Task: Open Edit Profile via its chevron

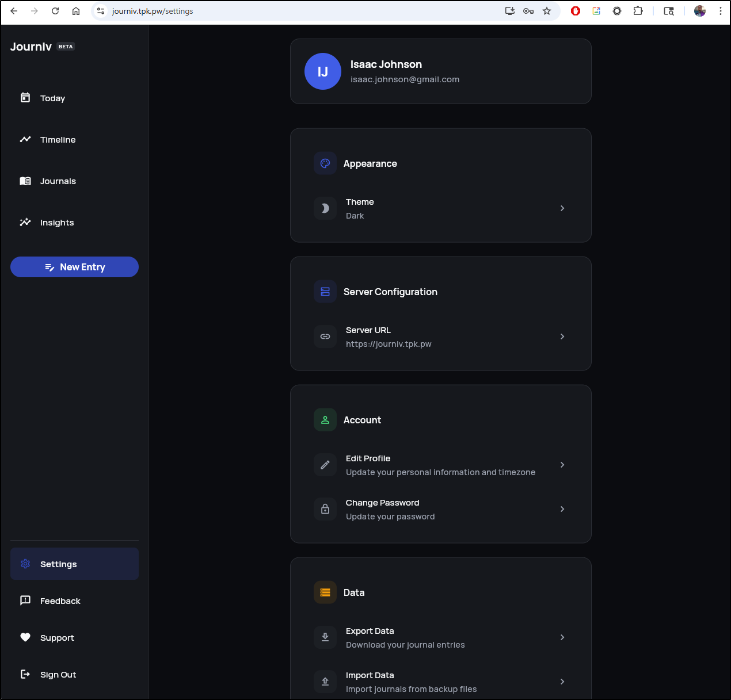Action: coord(562,465)
